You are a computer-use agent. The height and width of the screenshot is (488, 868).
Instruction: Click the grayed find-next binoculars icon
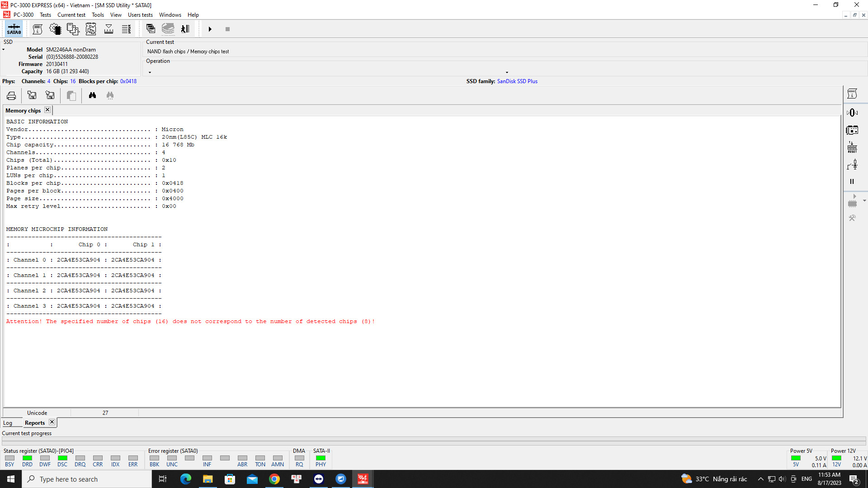point(110,95)
